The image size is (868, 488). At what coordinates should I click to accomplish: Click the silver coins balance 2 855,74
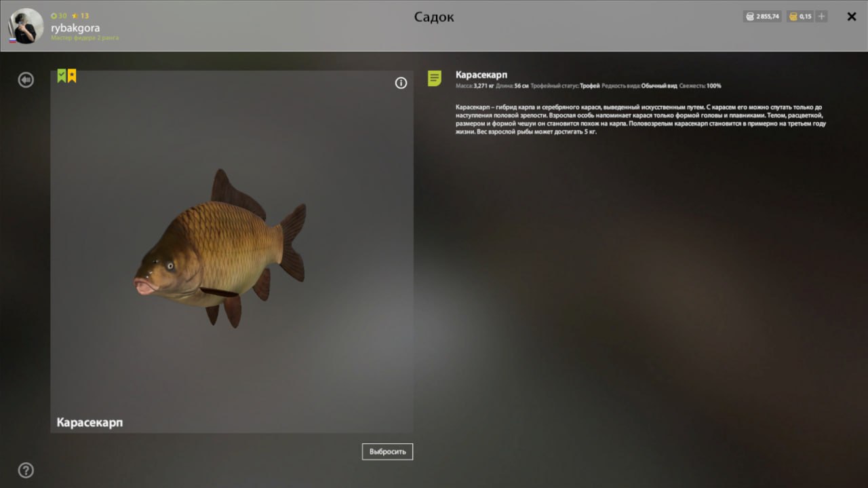click(x=763, y=16)
